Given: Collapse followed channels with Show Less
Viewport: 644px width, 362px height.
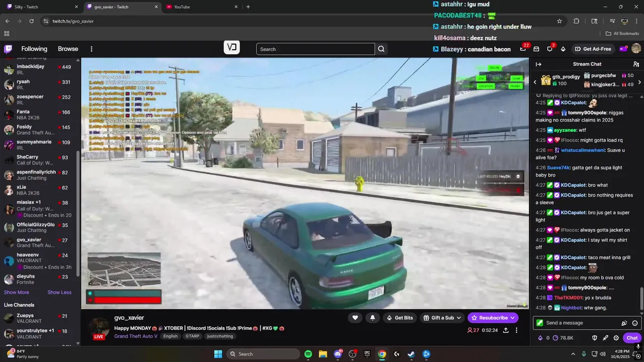Looking at the screenshot, I should point(59,293).
